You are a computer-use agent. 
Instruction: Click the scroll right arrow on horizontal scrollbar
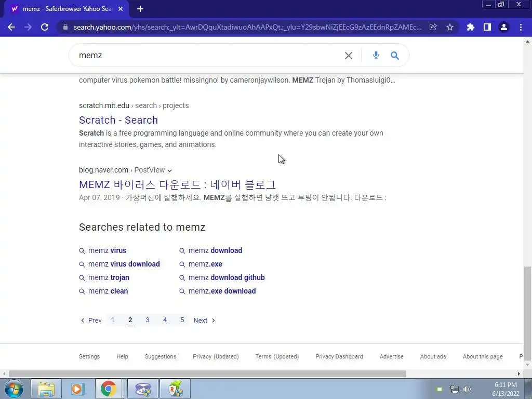(x=519, y=374)
